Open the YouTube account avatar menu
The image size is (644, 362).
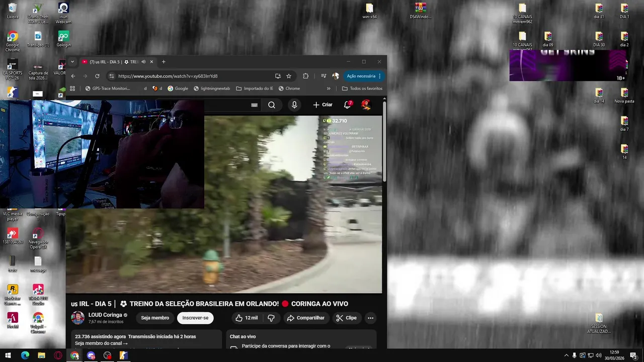[x=366, y=105]
